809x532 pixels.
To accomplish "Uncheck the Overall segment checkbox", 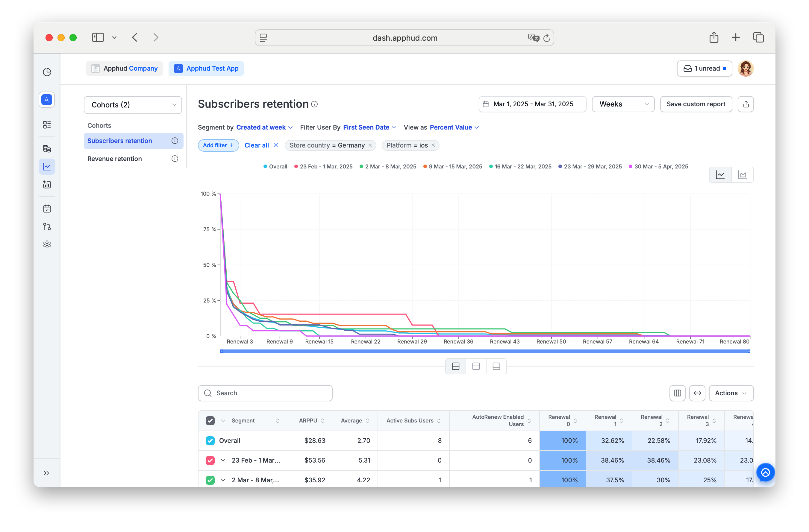I will tap(210, 441).
